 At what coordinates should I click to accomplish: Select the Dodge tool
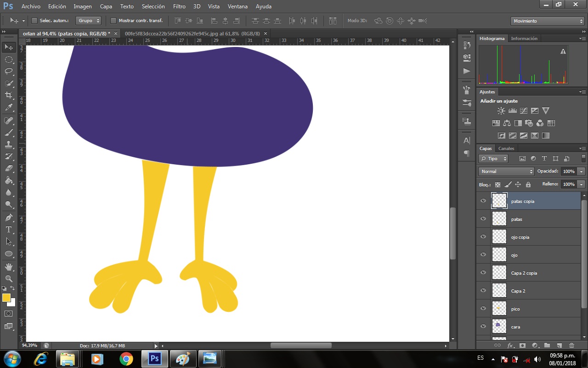(x=9, y=204)
